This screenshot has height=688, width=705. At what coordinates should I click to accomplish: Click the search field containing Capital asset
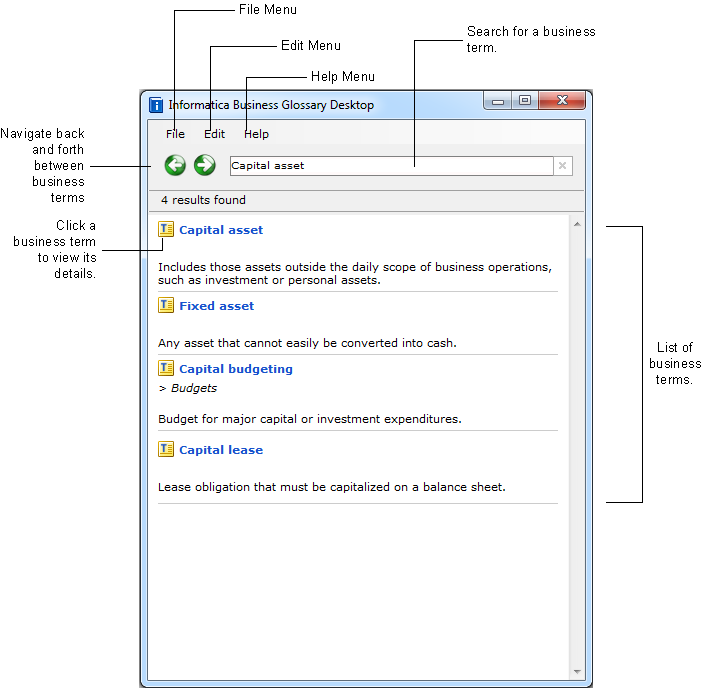tap(391, 166)
